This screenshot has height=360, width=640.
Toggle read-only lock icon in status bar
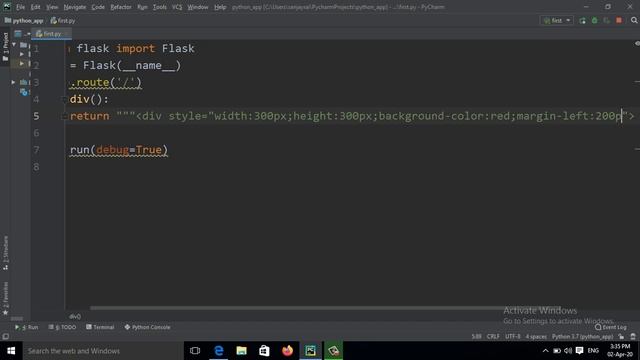click(x=621, y=337)
